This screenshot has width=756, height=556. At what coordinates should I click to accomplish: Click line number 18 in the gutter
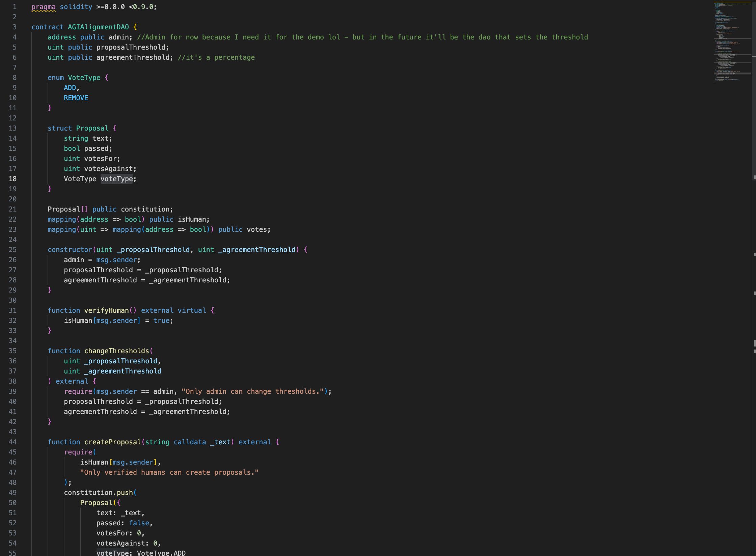pyautogui.click(x=12, y=179)
